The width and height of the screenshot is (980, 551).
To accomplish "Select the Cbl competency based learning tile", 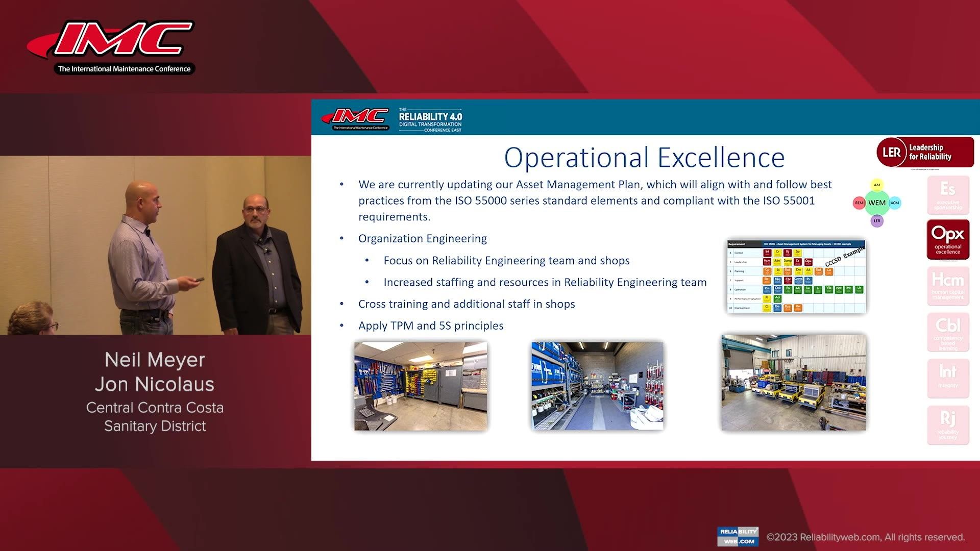I will pyautogui.click(x=948, y=332).
